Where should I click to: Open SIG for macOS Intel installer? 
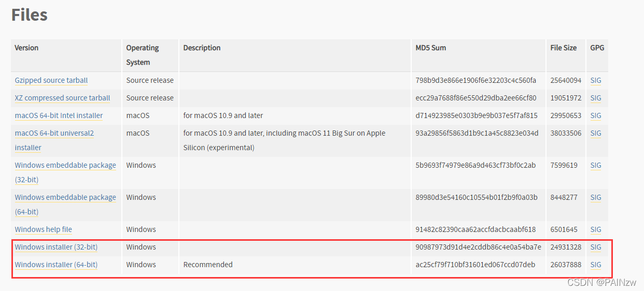coord(596,115)
